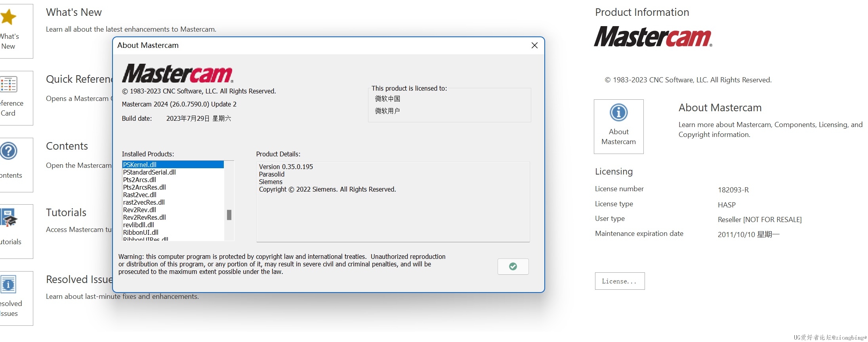The image size is (868, 342).
Task: Click the About Mastercam heading text
Action: click(720, 108)
